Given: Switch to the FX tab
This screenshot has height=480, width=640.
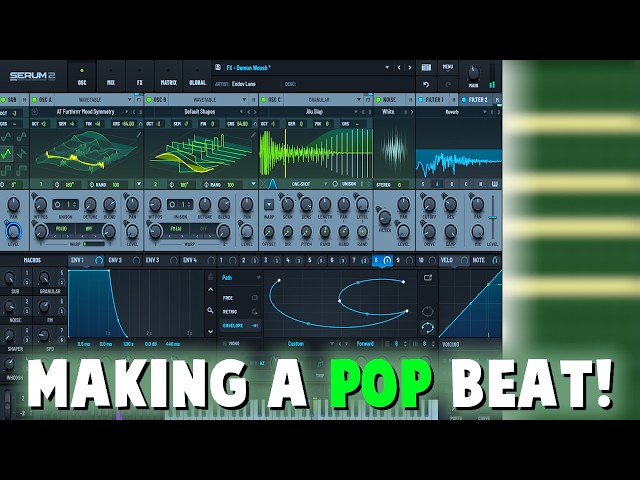Looking at the screenshot, I should [140, 77].
